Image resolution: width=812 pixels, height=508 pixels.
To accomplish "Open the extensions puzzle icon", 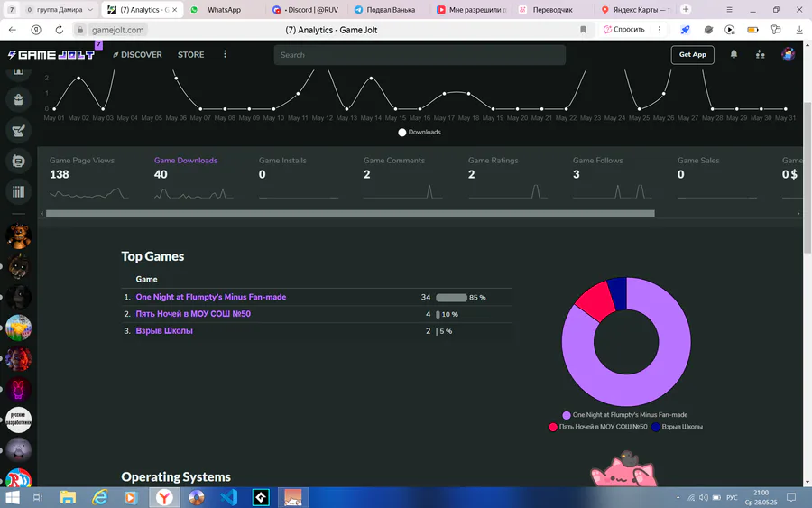I will [x=776, y=30].
